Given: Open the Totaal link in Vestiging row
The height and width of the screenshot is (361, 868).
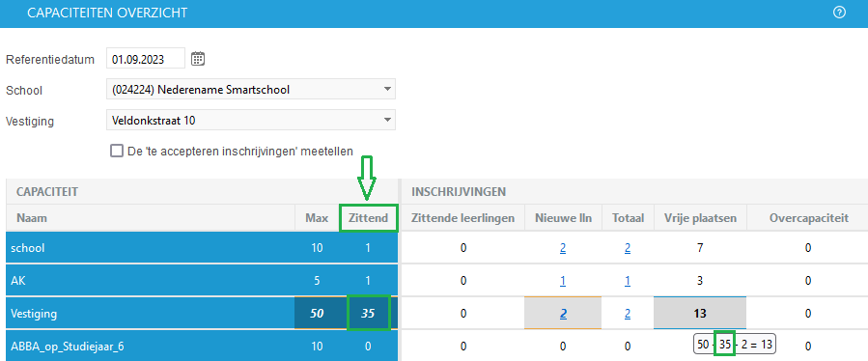Looking at the screenshot, I should pyautogui.click(x=628, y=314).
